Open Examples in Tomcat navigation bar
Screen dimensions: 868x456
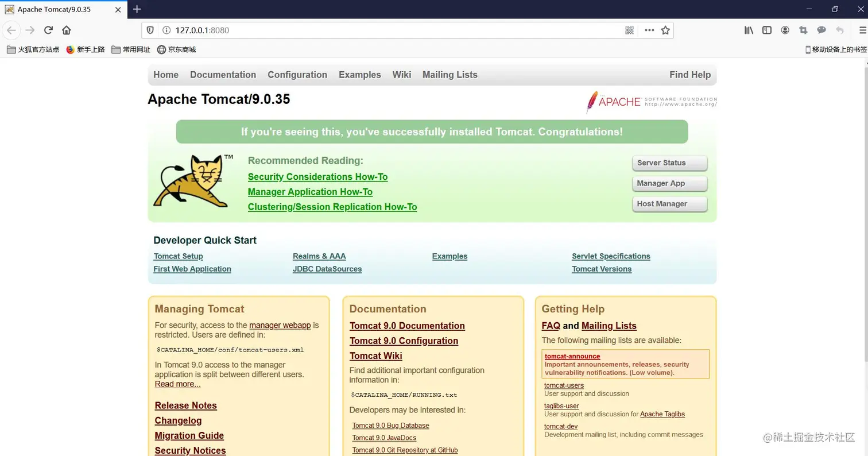click(360, 75)
